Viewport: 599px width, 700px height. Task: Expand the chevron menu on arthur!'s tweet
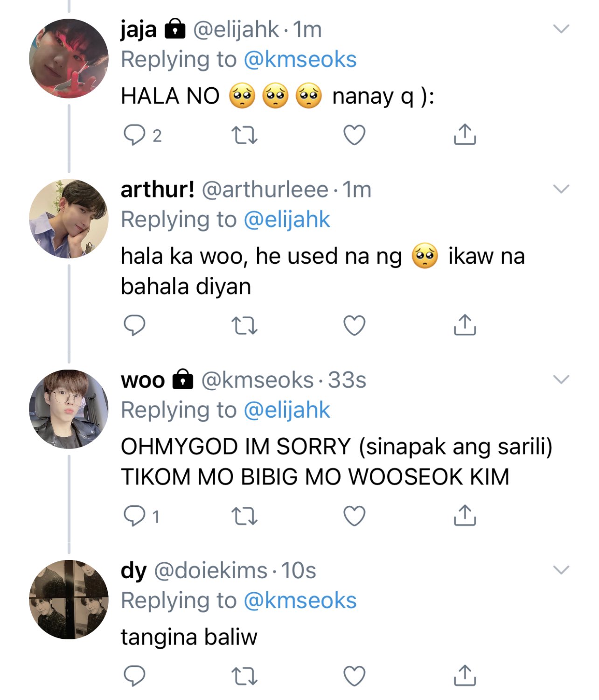pyautogui.click(x=561, y=189)
